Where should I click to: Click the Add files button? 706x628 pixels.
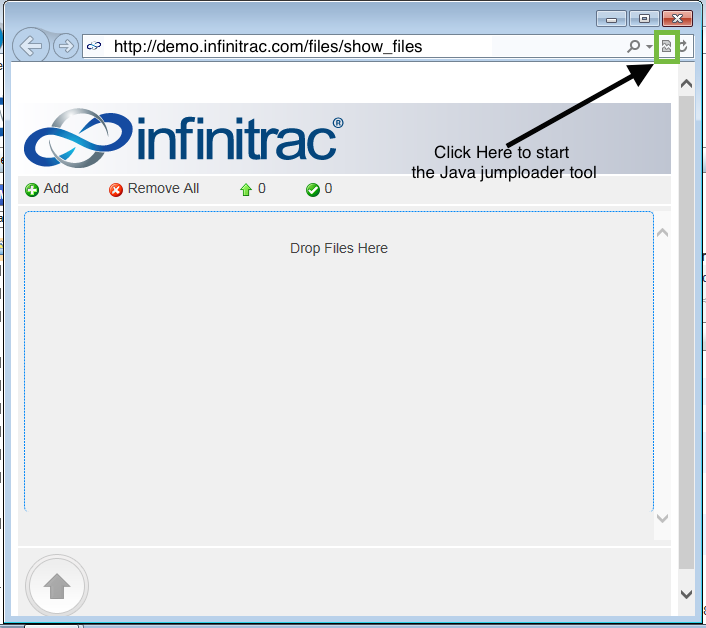point(47,189)
